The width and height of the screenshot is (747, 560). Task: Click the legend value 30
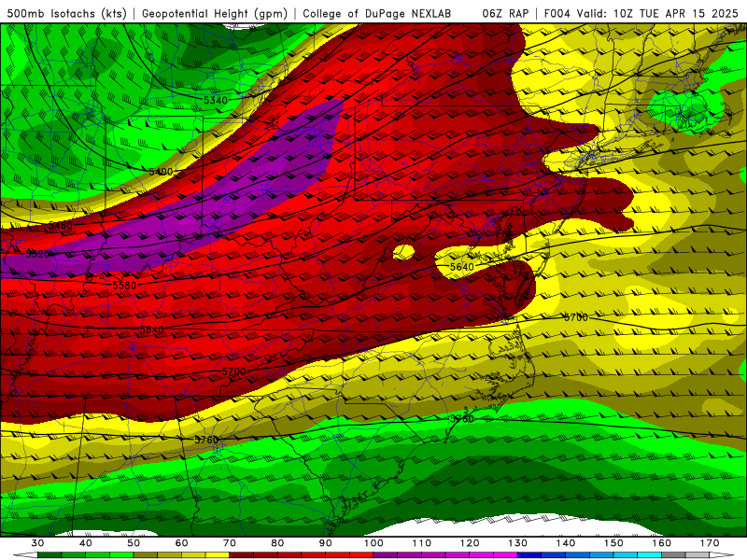(37, 543)
